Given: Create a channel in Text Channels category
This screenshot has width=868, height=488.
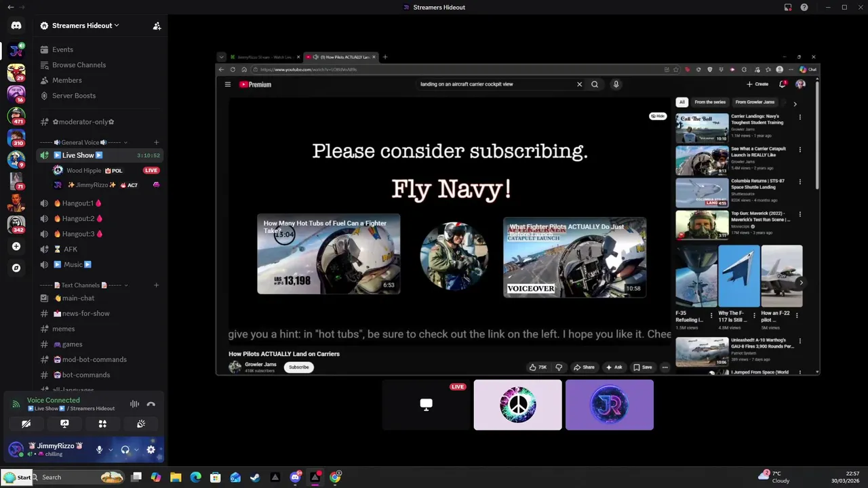Looking at the screenshot, I should coord(156,285).
